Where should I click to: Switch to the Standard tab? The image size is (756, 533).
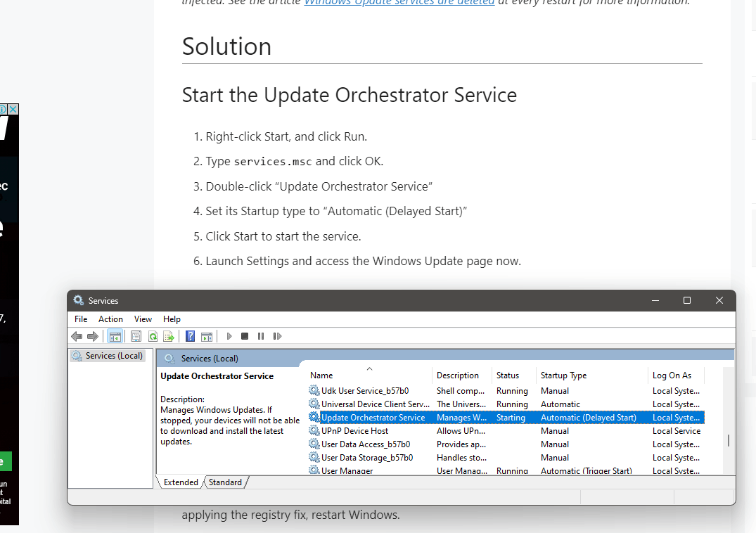[225, 482]
